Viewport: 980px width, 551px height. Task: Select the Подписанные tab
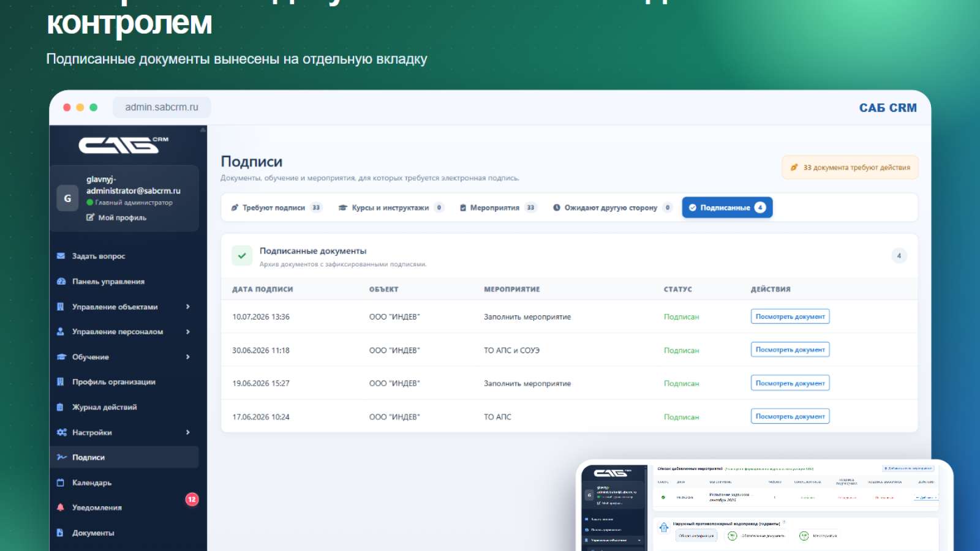(727, 208)
